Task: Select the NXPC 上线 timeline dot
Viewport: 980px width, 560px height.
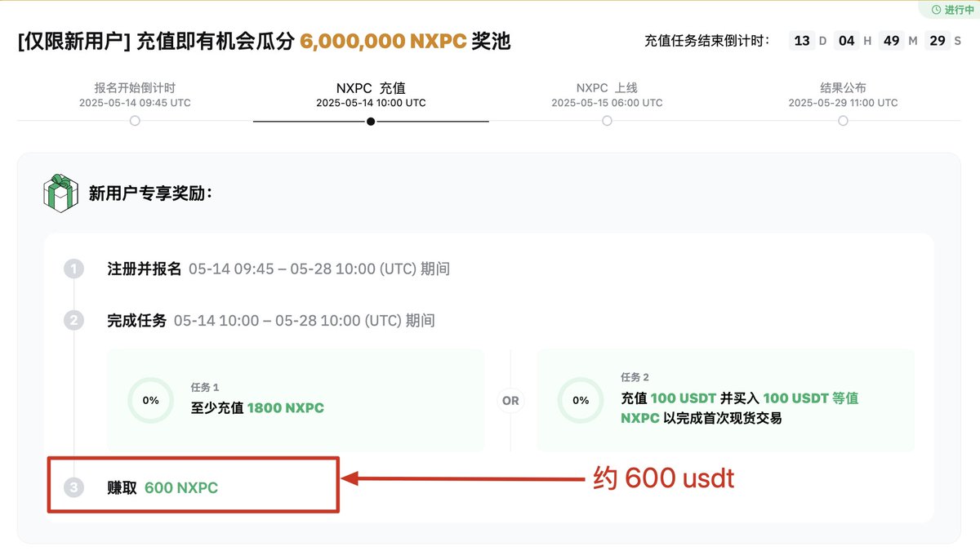Action: point(607,121)
